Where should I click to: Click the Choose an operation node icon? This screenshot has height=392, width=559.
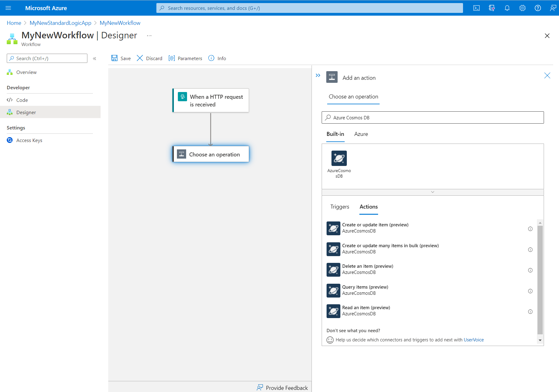tap(182, 154)
